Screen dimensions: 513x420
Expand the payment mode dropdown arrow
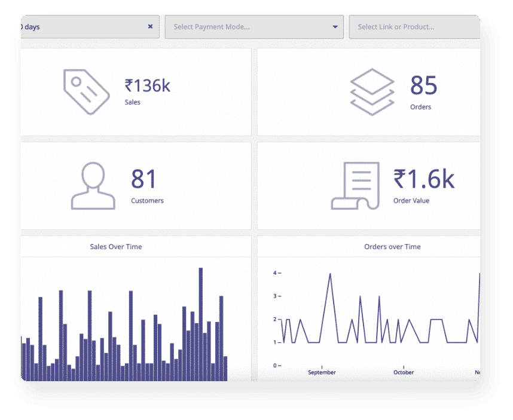coord(335,27)
